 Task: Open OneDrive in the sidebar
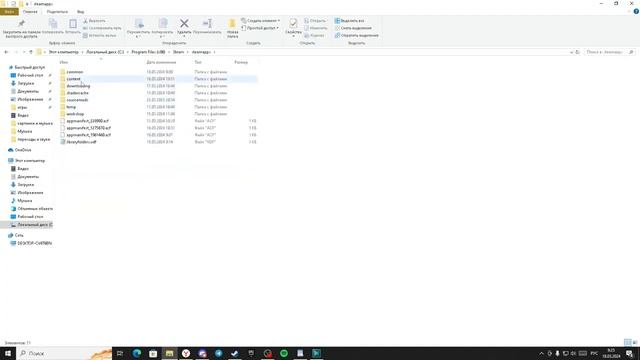[23, 150]
